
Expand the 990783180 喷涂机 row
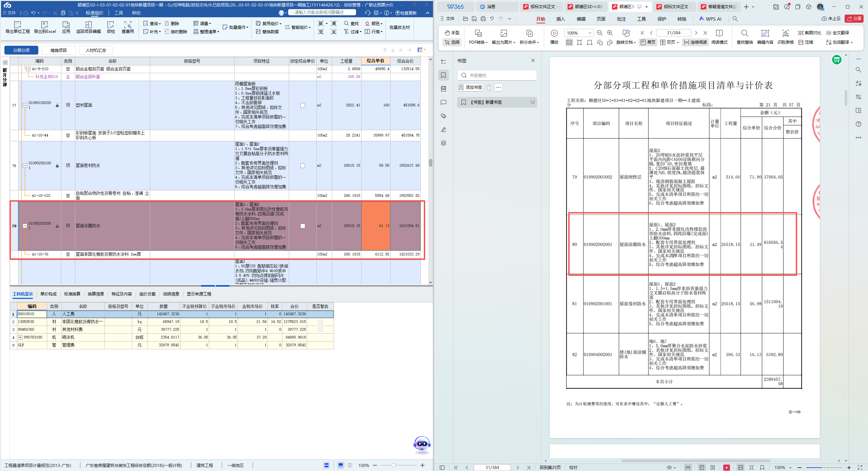pyautogui.click(x=20, y=337)
